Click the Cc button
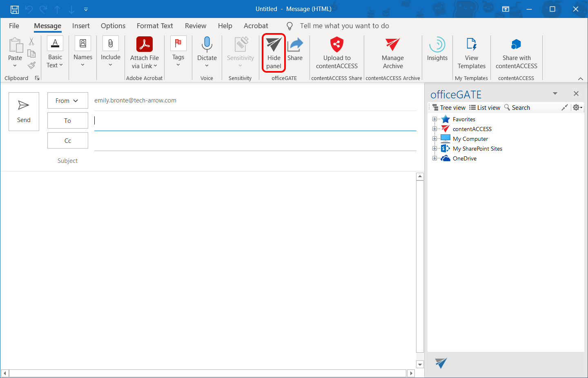The width and height of the screenshot is (588, 378). click(x=67, y=141)
